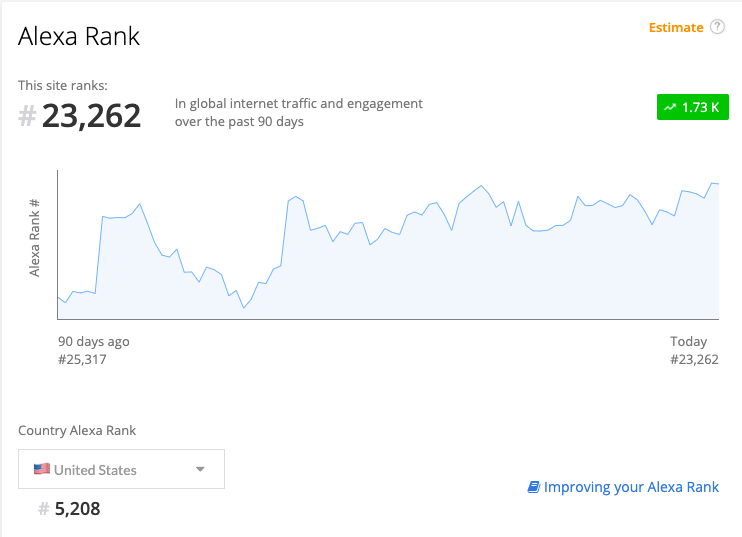The height and width of the screenshot is (537, 742).
Task: Click the global rank number 23,262
Action: point(91,116)
